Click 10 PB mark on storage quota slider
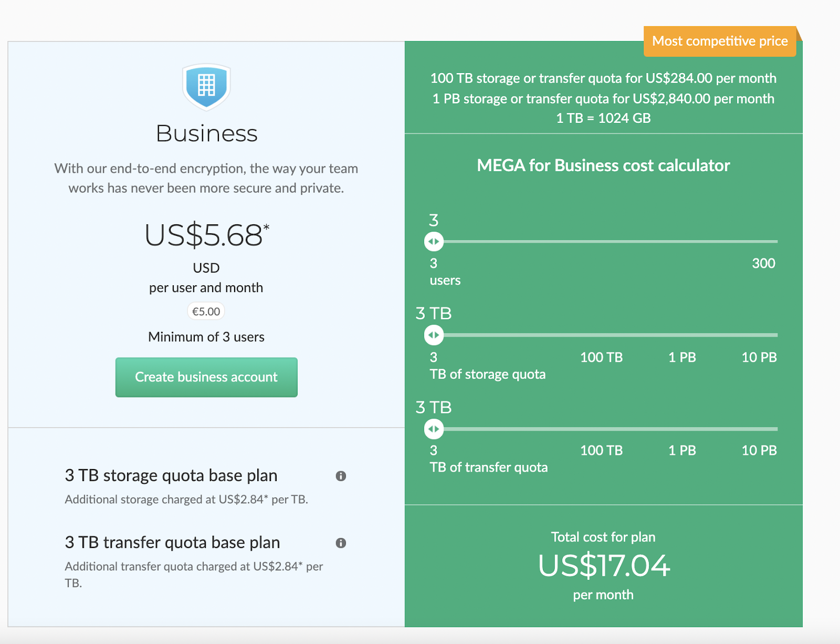The image size is (840, 644). tap(759, 357)
